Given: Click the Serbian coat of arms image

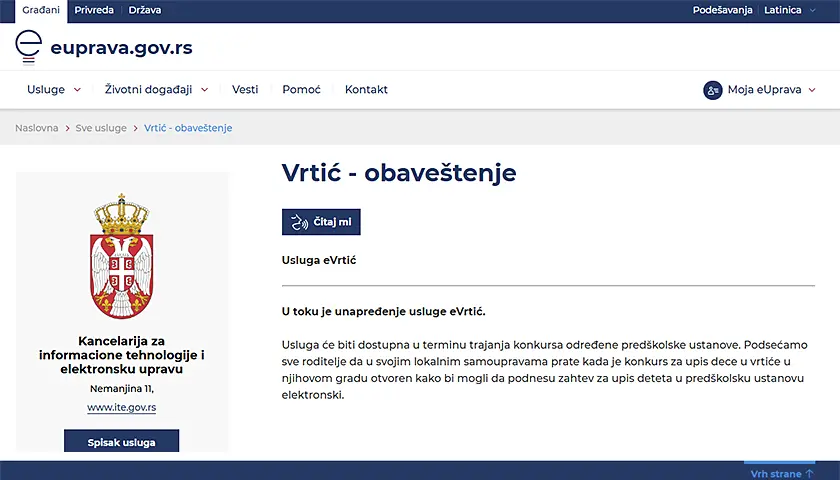Looking at the screenshot, I should pyautogui.click(x=122, y=256).
